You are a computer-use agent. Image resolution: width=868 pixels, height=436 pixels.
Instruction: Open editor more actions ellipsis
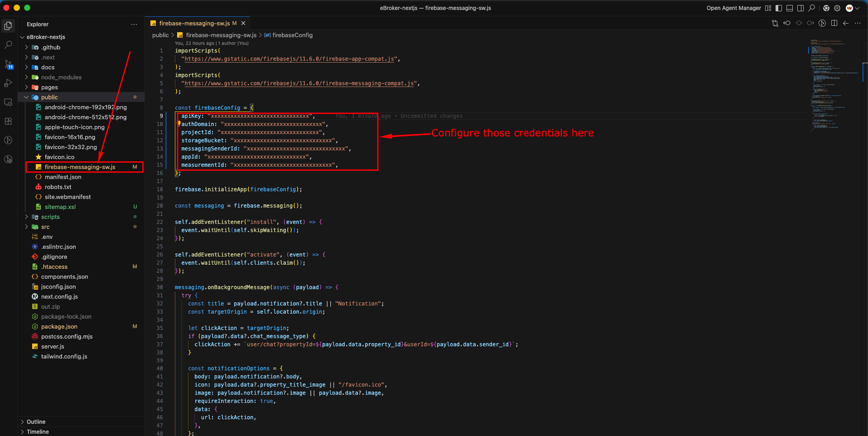pyautogui.click(x=858, y=23)
